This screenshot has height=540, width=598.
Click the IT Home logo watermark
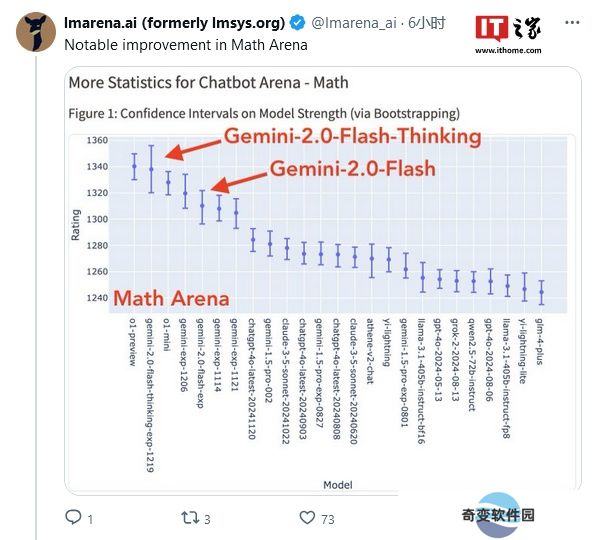tap(508, 29)
